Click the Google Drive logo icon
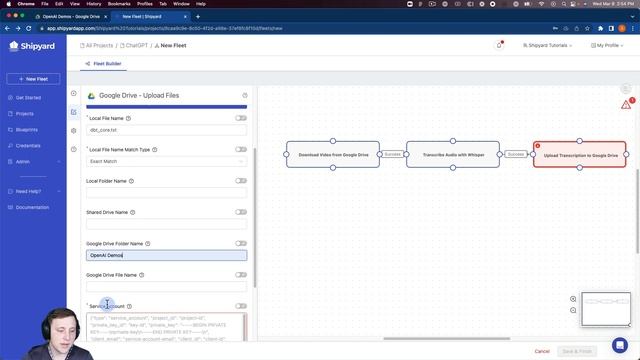The height and width of the screenshot is (360, 640). (x=91, y=96)
